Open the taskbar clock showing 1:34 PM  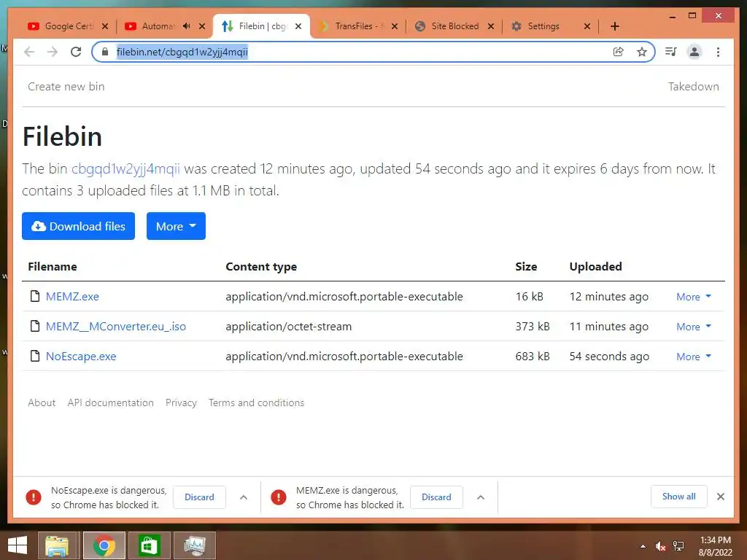[715, 546]
